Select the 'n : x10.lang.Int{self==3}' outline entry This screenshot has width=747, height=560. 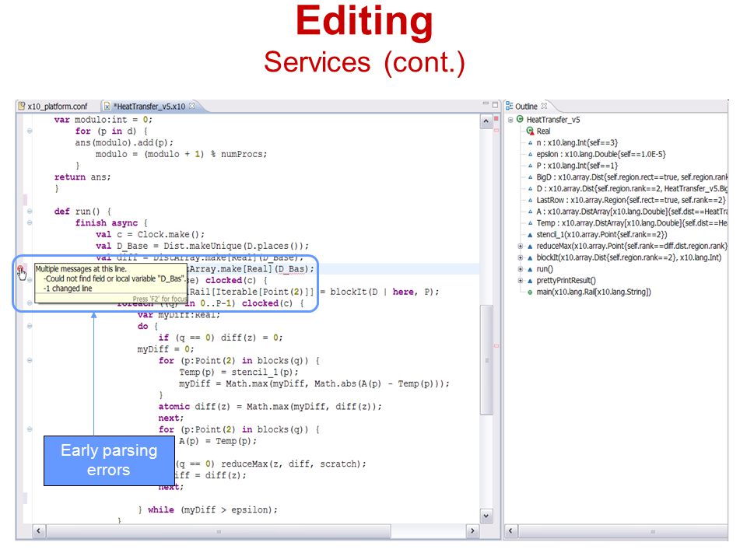point(577,142)
